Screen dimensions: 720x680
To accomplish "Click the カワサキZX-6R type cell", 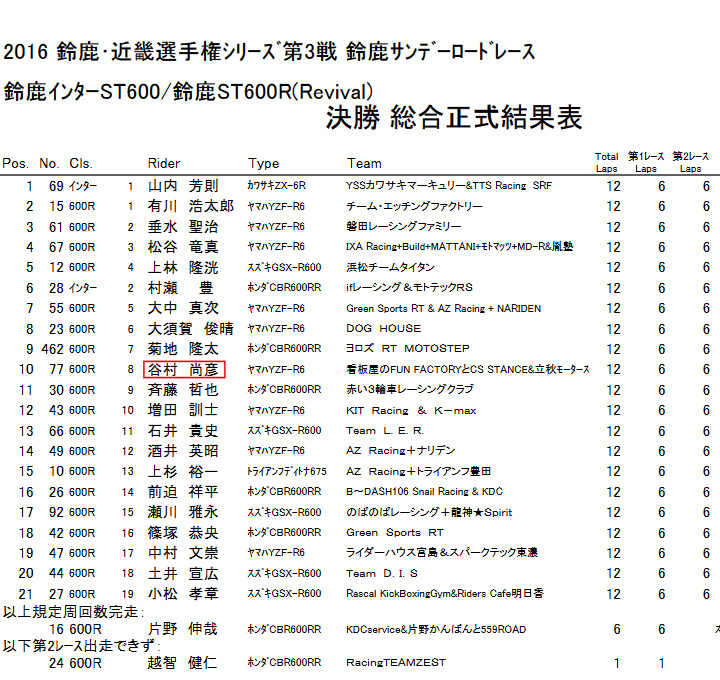I will pos(276,185).
